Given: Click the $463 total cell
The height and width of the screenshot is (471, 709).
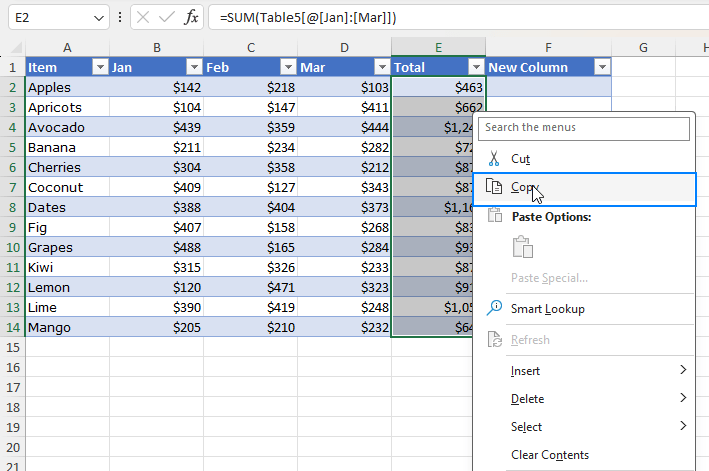Looking at the screenshot, I should tap(438, 87).
